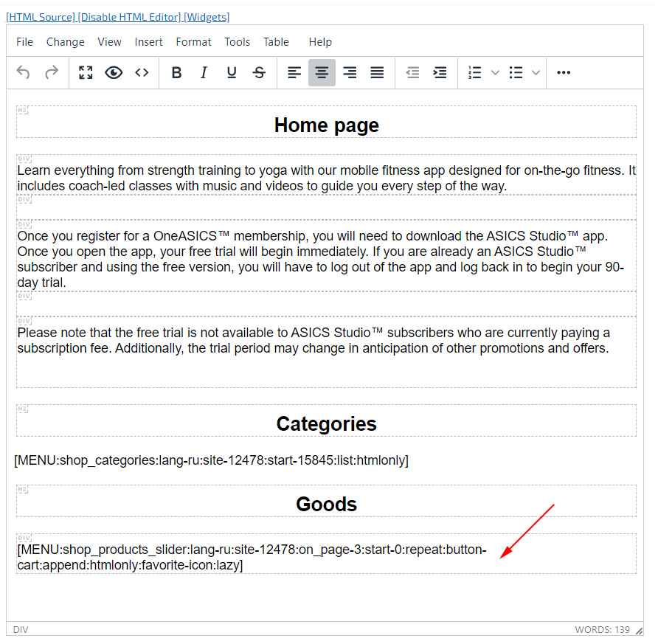Enter fullscreen editor mode
The width and height of the screenshot is (658, 644).
pos(86,72)
